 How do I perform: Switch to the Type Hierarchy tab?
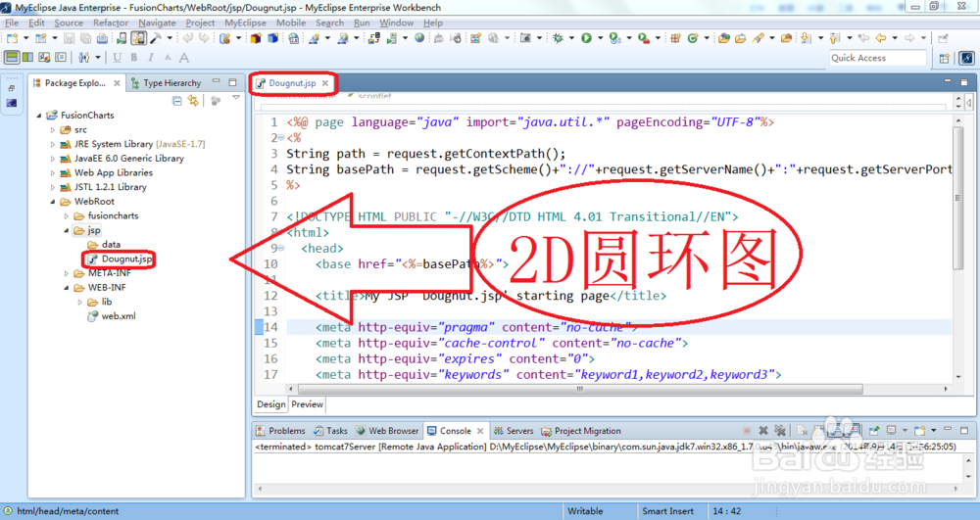(167, 83)
